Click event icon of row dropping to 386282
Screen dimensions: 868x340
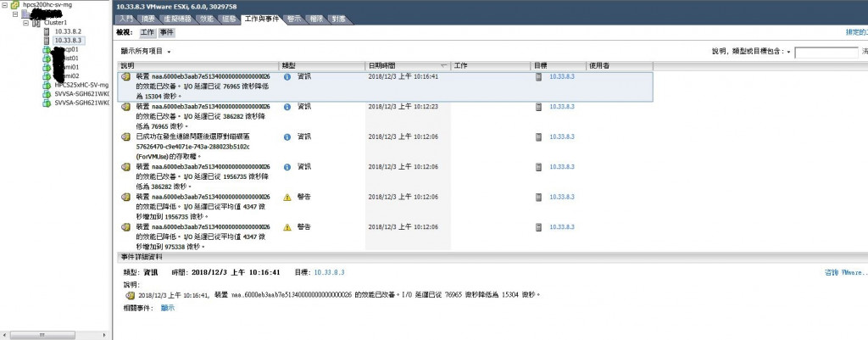pos(126,167)
